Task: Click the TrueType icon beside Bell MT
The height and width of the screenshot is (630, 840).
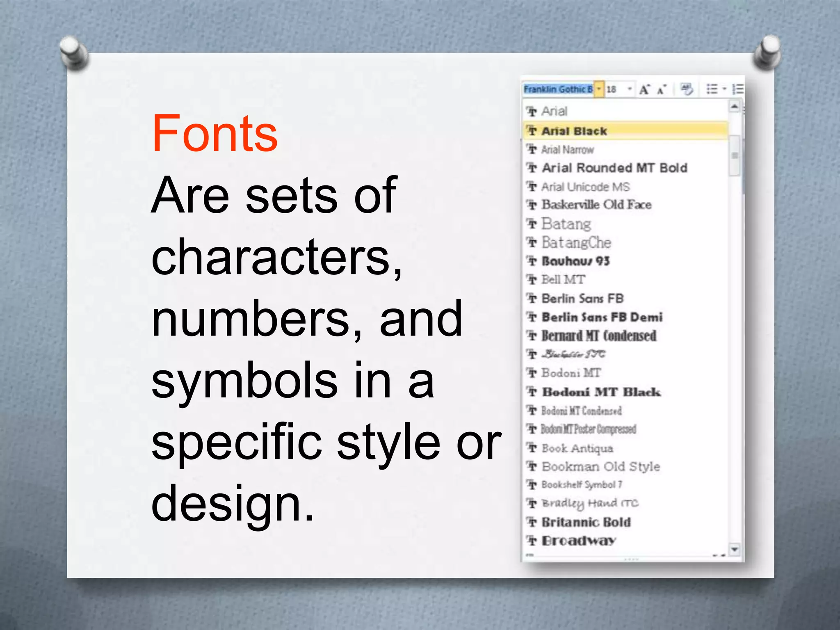Action: coord(532,280)
